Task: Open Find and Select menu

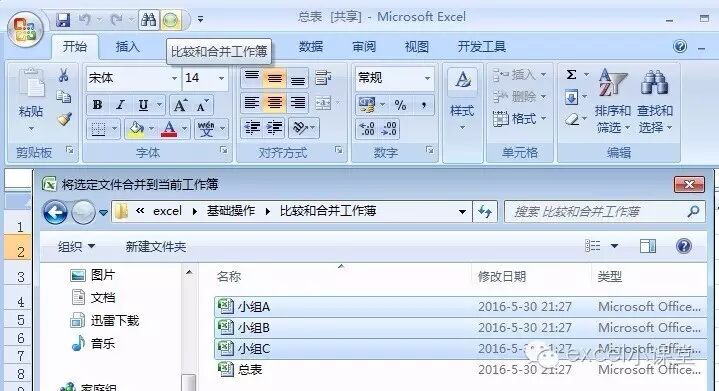Action: click(655, 101)
